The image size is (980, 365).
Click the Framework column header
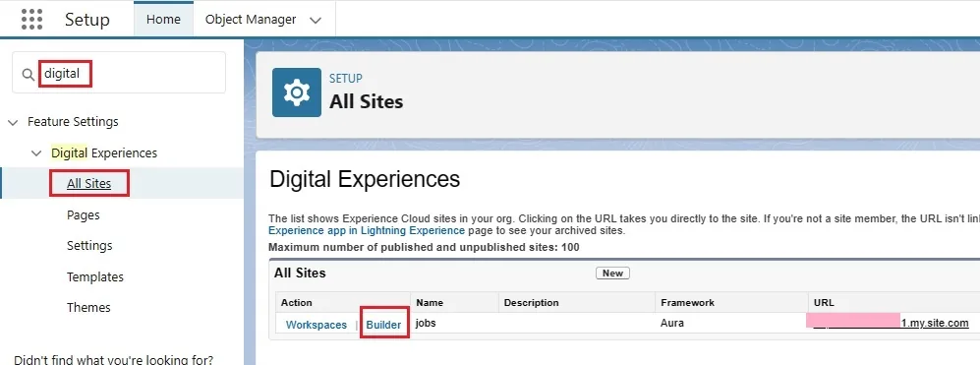pos(687,302)
